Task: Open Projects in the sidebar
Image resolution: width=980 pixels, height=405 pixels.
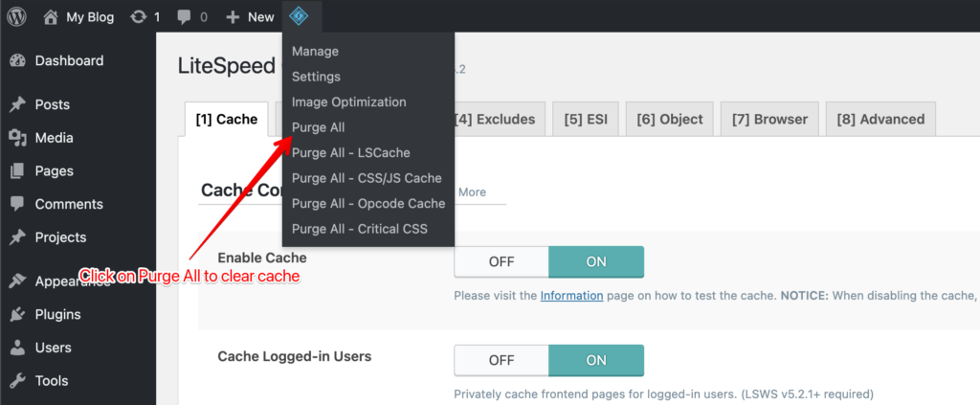Action: pyautogui.click(x=60, y=236)
